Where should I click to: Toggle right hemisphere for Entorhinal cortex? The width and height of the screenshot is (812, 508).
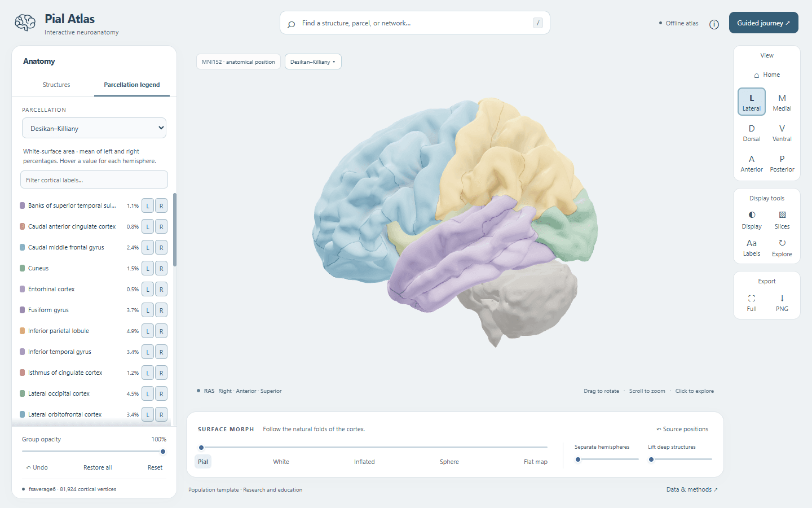pos(161,290)
